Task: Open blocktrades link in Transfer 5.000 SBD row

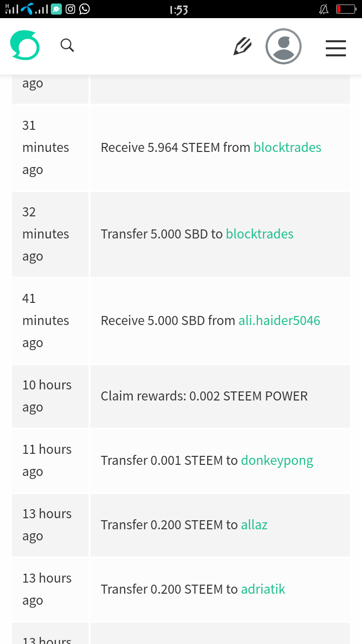Action: (259, 234)
